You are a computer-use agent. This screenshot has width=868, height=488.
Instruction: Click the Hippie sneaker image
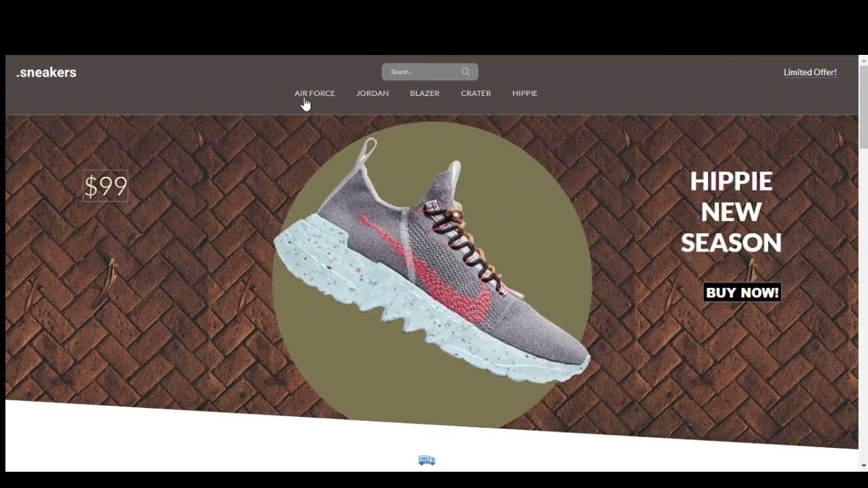432,261
